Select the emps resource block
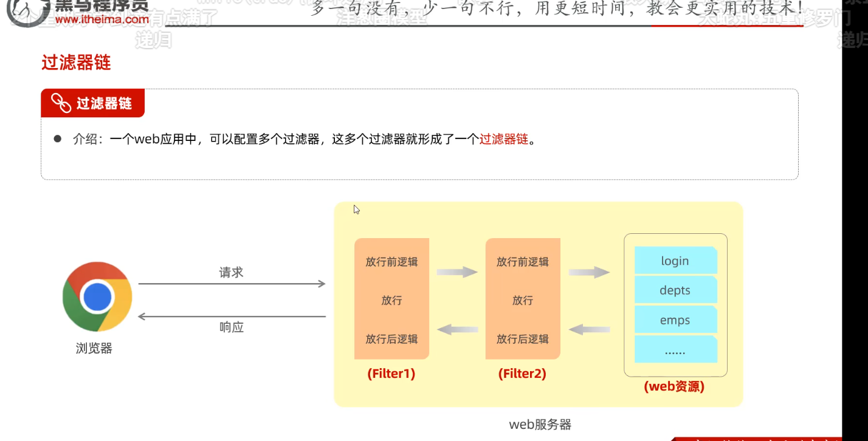Image resolution: width=868 pixels, height=441 pixels. (675, 320)
